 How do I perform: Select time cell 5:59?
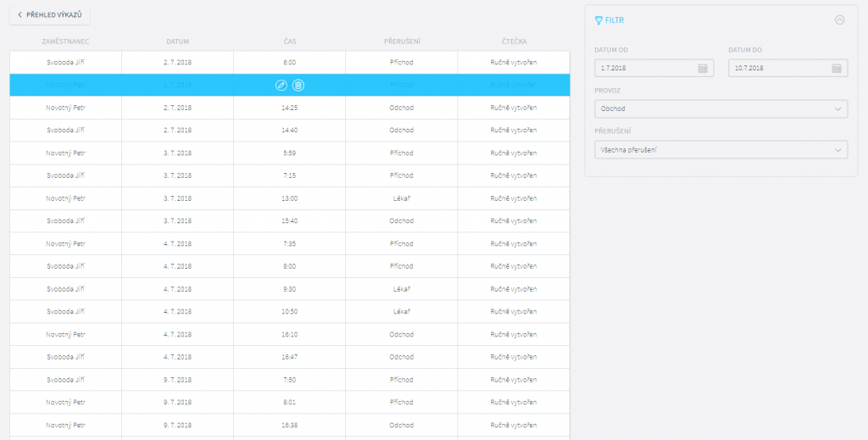click(x=290, y=153)
